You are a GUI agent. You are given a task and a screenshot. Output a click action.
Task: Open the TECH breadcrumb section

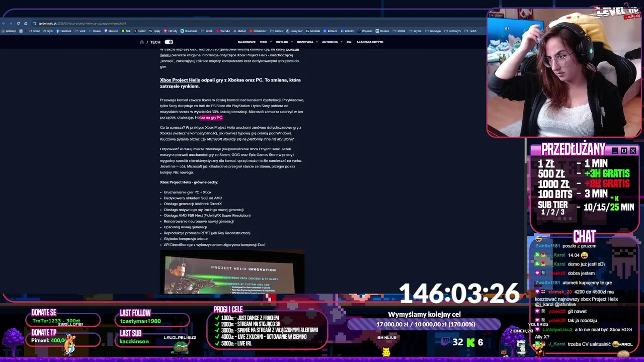(155, 42)
